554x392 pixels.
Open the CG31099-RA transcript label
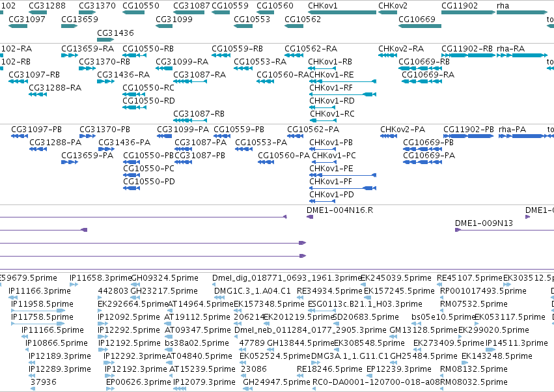[x=182, y=61]
